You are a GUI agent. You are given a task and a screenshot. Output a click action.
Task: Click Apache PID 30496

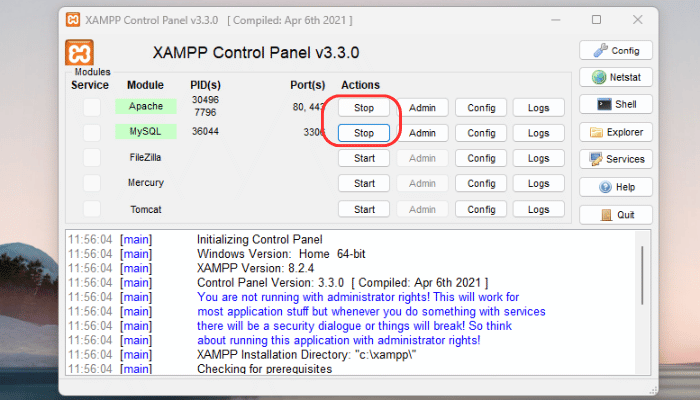pyautogui.click(x=205, y=100)
